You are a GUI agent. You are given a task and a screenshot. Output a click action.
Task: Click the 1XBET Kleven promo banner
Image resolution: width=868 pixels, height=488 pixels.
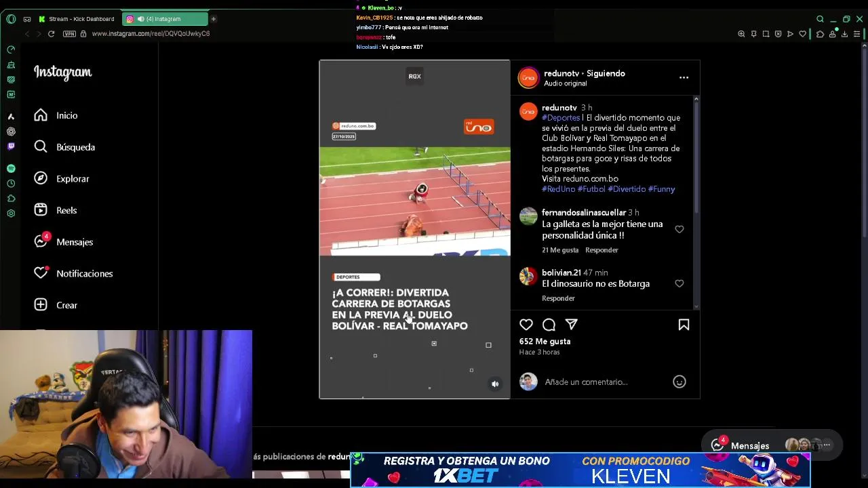coord(580,469)
